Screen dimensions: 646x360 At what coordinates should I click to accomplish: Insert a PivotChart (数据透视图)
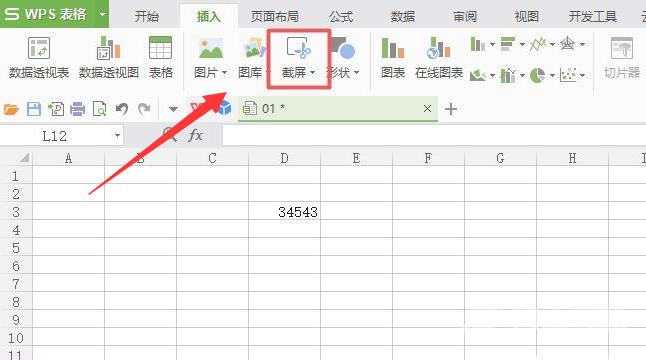tap(108, 58)
